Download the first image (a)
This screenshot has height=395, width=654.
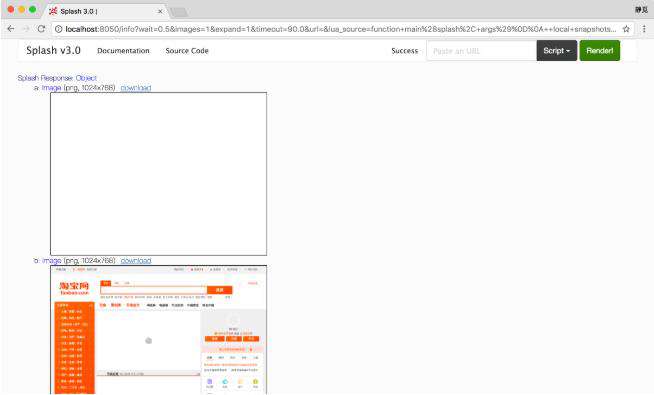136,88
